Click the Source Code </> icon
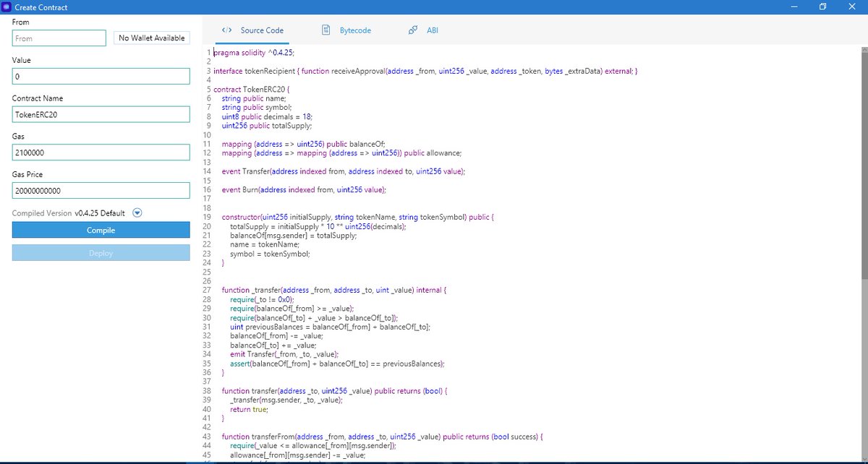Viewport: 868px width, 464px height. tap(225, 30)
